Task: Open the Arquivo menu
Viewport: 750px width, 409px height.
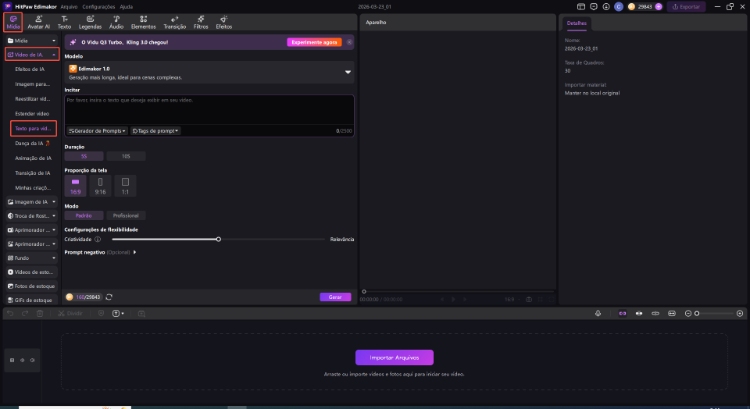Action: (69, 7)
